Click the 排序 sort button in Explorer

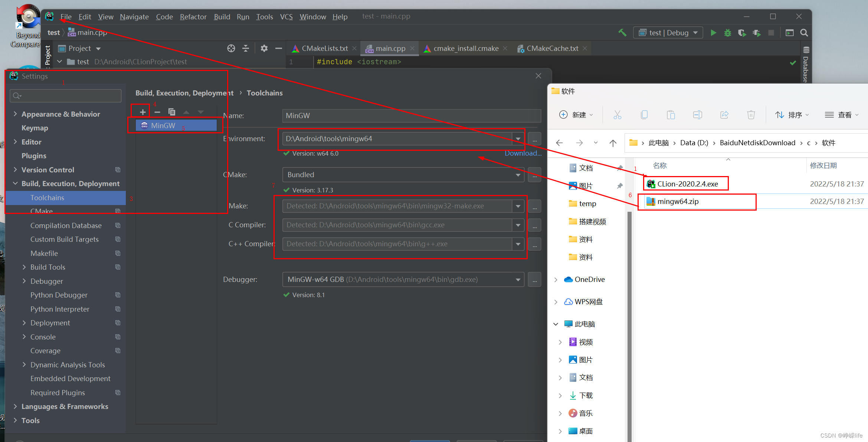792,115
